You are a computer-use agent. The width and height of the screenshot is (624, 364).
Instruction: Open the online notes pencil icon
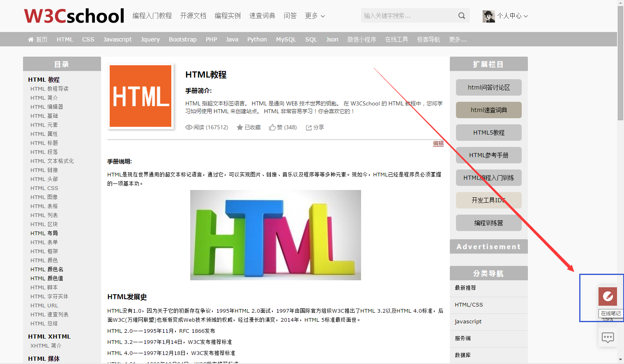[x=608, y=296]
